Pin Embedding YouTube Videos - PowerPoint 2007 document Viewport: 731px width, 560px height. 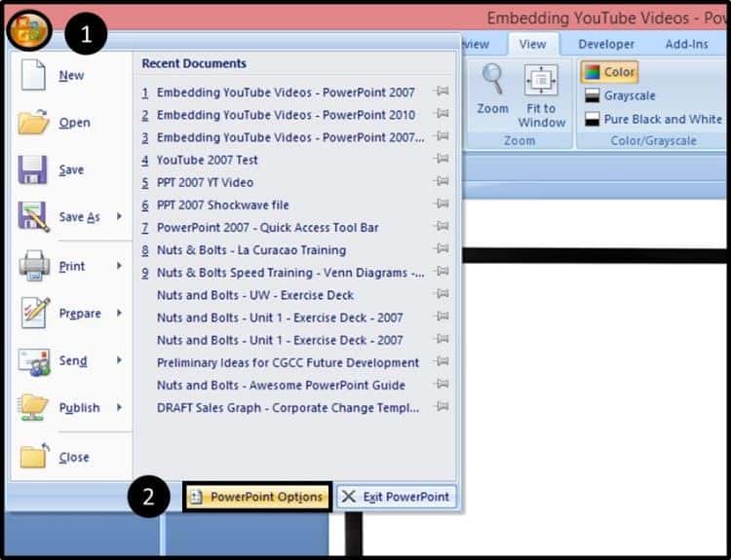pyautogui.click(x=441, y=92)
